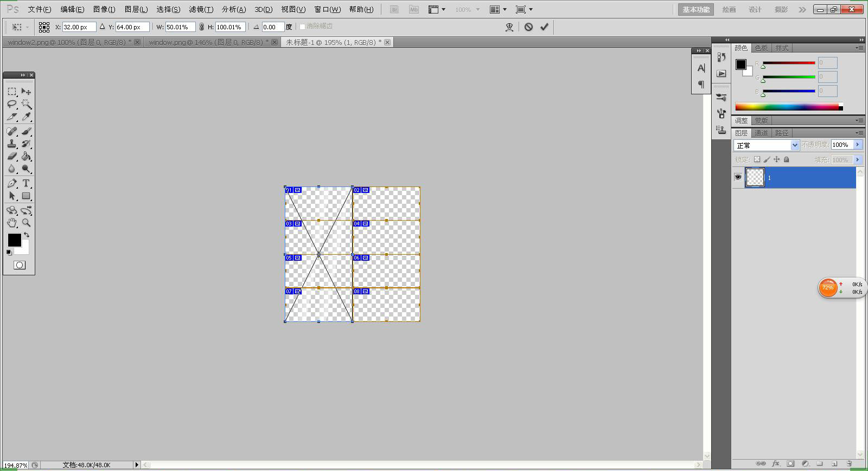The image size is (868, 471).
Task: Open the Character panel icon
Action: pyautogui.click(x=701, y=68)
